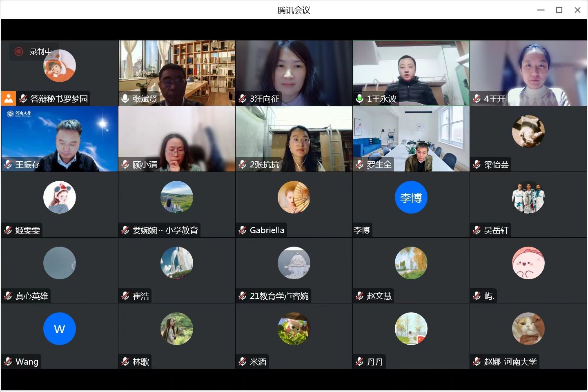The width and height of the screenshot is (588, 392).
Task: Click 罗生全's video tile in the meeting room
Action: (411, 139)
